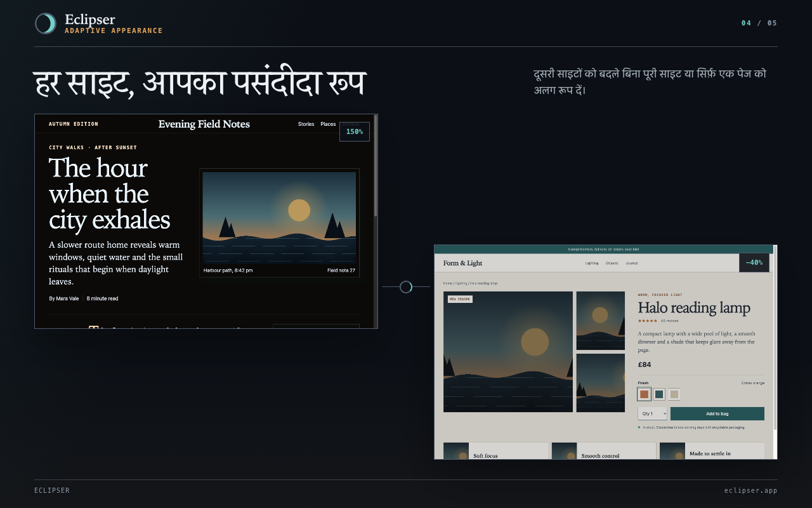Open Places in Evening Field Notes nav
This screenshot has width=812, height=508.
pos(328,124)
